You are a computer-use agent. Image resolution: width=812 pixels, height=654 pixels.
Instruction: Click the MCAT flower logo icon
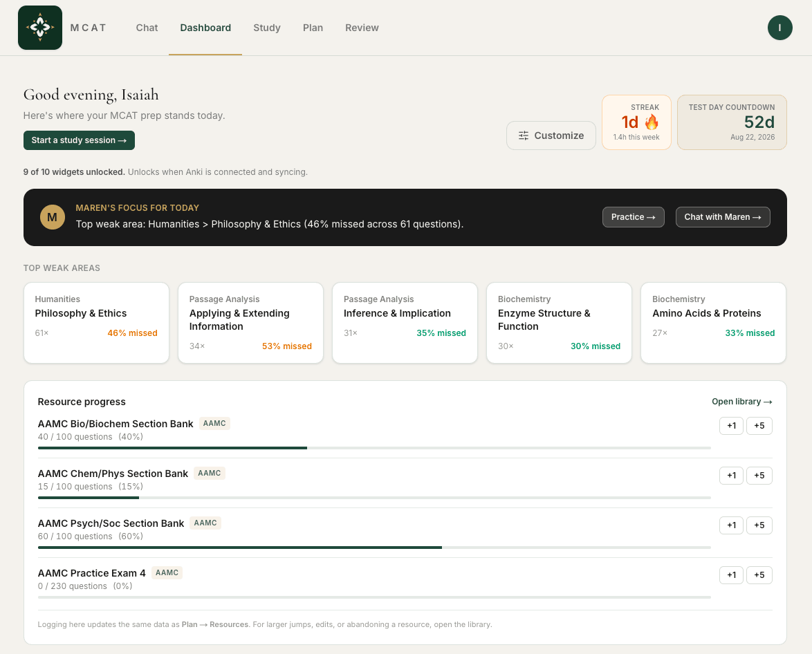click(x=40, y=28)
